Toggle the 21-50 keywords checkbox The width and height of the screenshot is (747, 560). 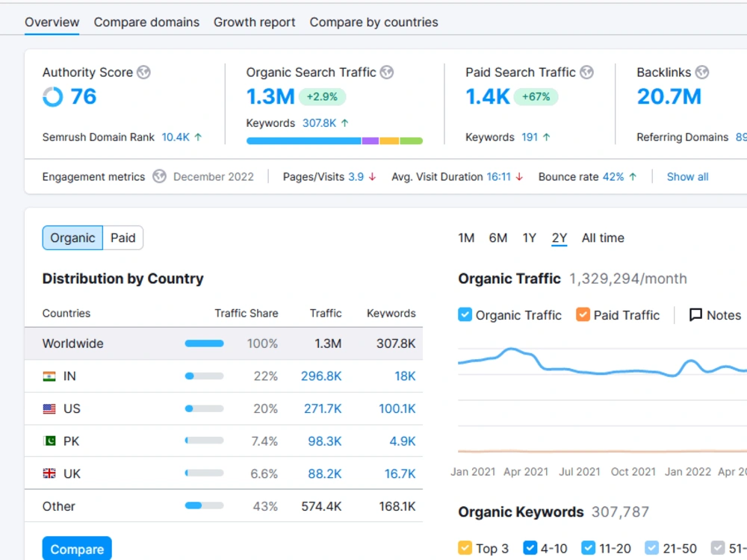pos(651,548)
